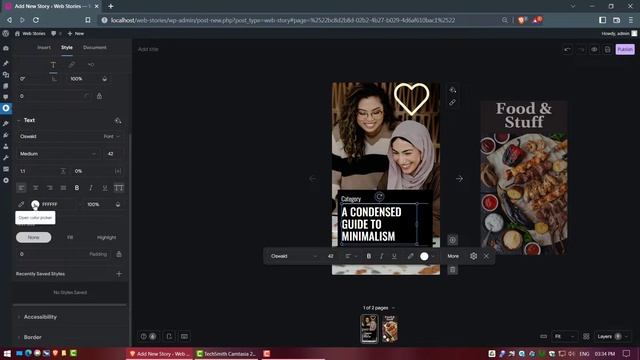Open the Oswald font family dropdown
640x360 pixels.
69,136
